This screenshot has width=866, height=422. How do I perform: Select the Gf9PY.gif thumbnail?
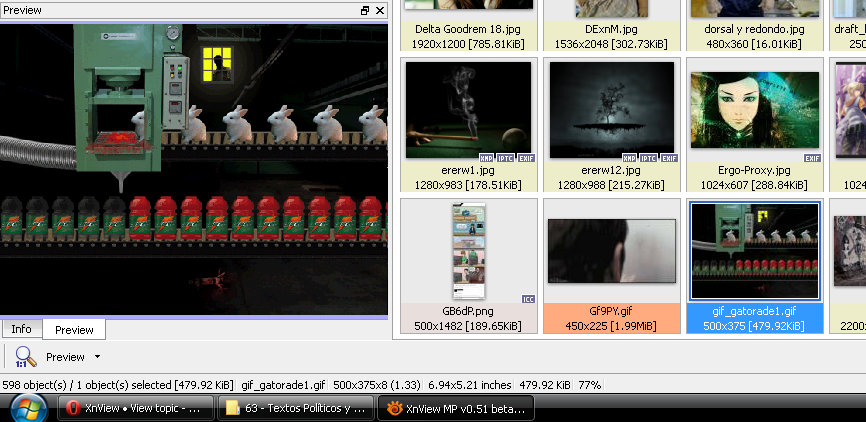tap(611, 251)
